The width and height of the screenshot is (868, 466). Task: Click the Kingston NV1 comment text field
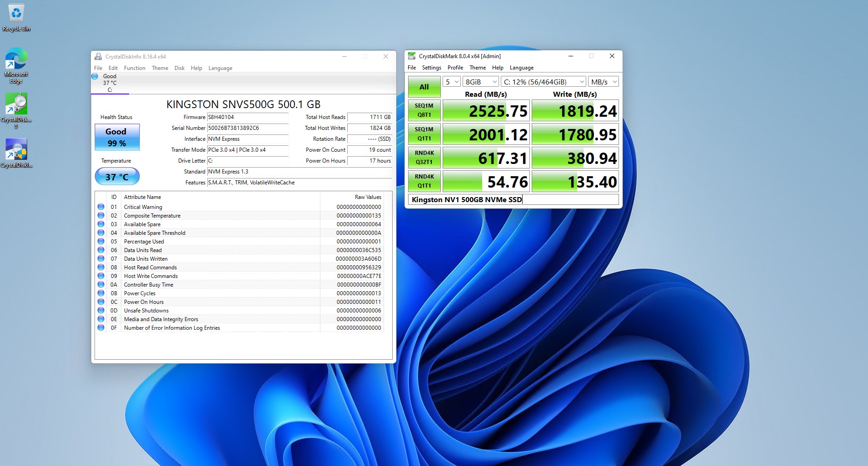(513, 199)
